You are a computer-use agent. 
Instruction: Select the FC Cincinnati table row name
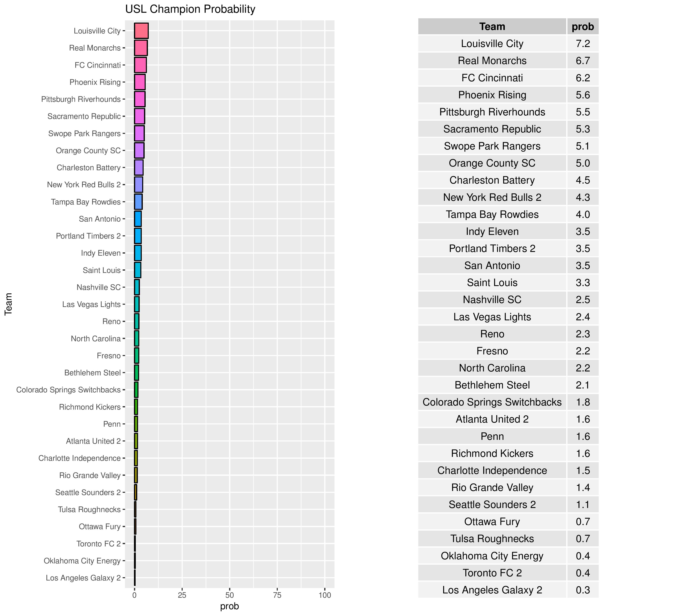click(x=492, y=78)
